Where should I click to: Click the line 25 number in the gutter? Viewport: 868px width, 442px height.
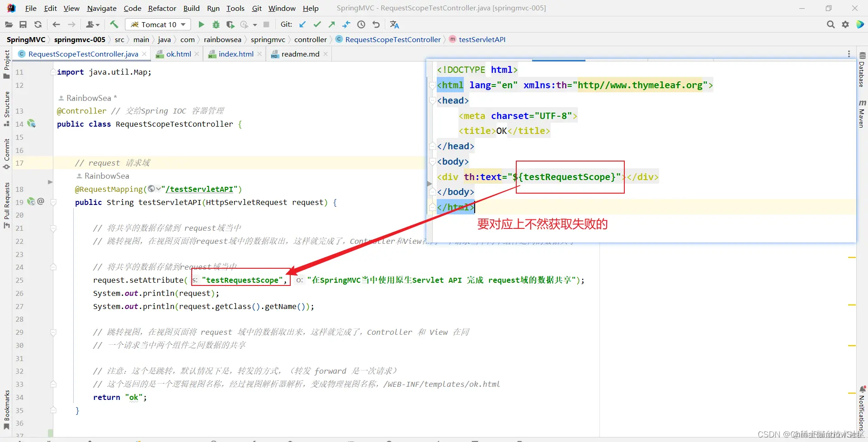click(19, 280)
